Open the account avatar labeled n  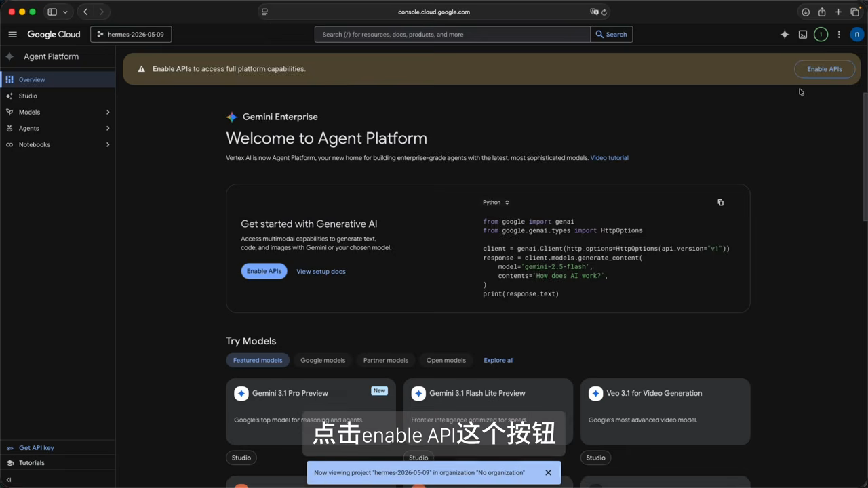click(x=857, y=34)
